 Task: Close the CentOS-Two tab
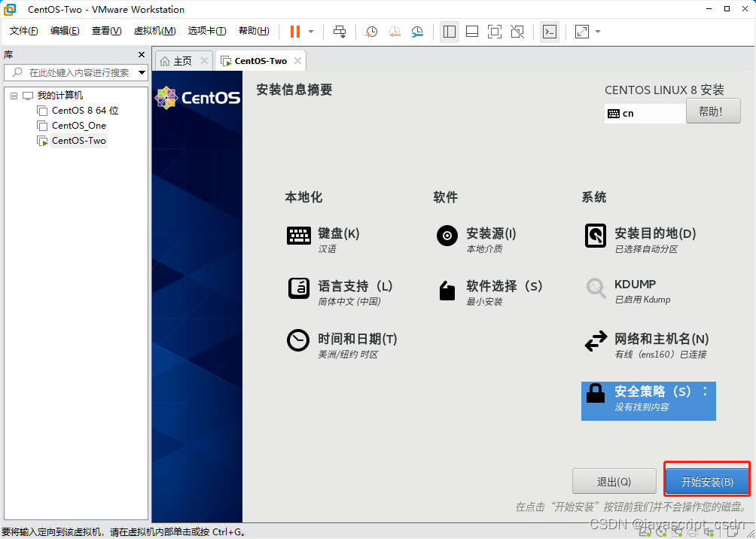[297, 61]
